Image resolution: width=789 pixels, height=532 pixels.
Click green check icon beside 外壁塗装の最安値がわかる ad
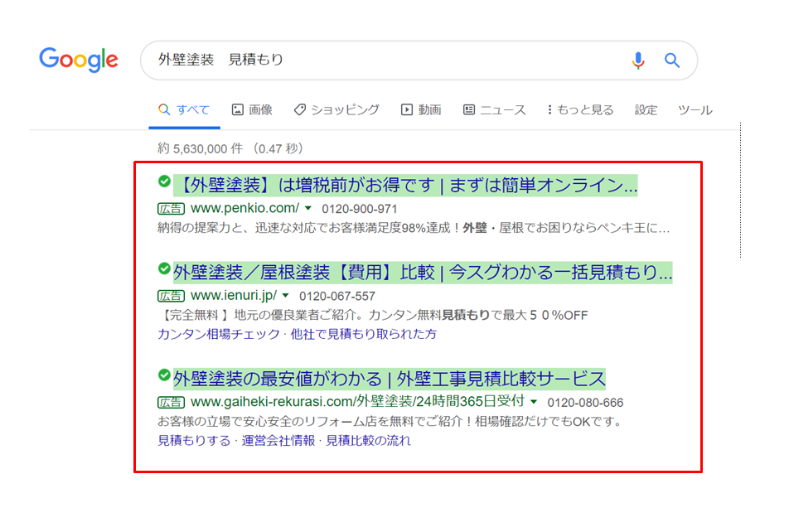[x=164, y=375]
